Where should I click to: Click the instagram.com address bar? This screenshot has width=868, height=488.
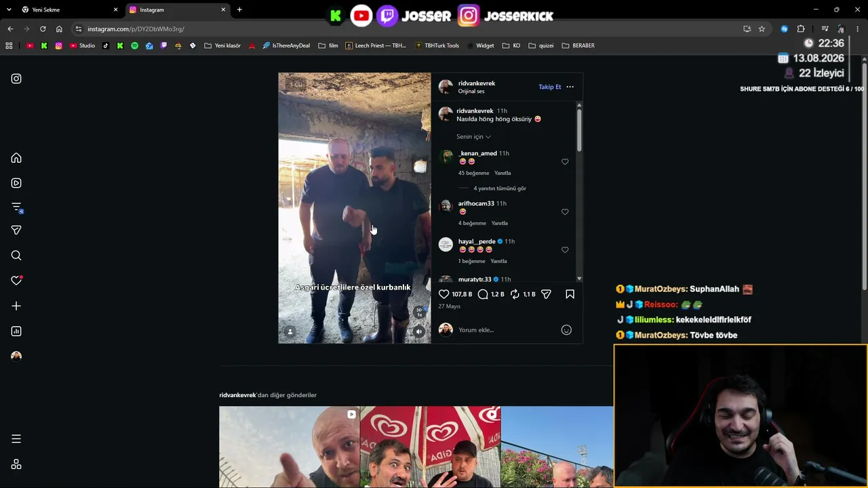pos(407,29)
